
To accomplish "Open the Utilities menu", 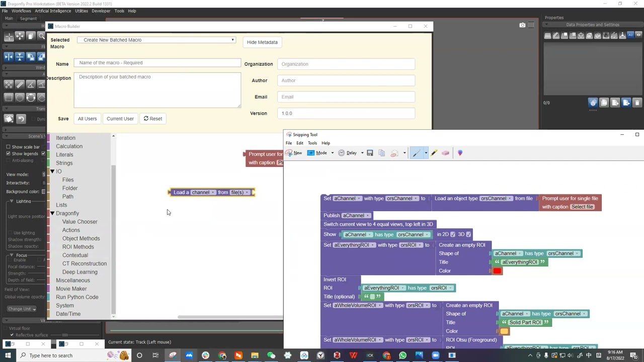I will 81,11.
